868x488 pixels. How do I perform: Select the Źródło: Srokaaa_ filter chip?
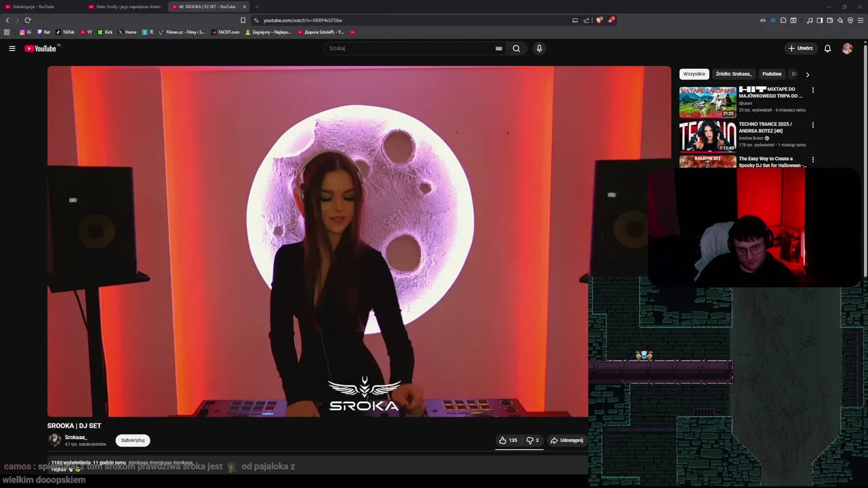tap(733, 74)
